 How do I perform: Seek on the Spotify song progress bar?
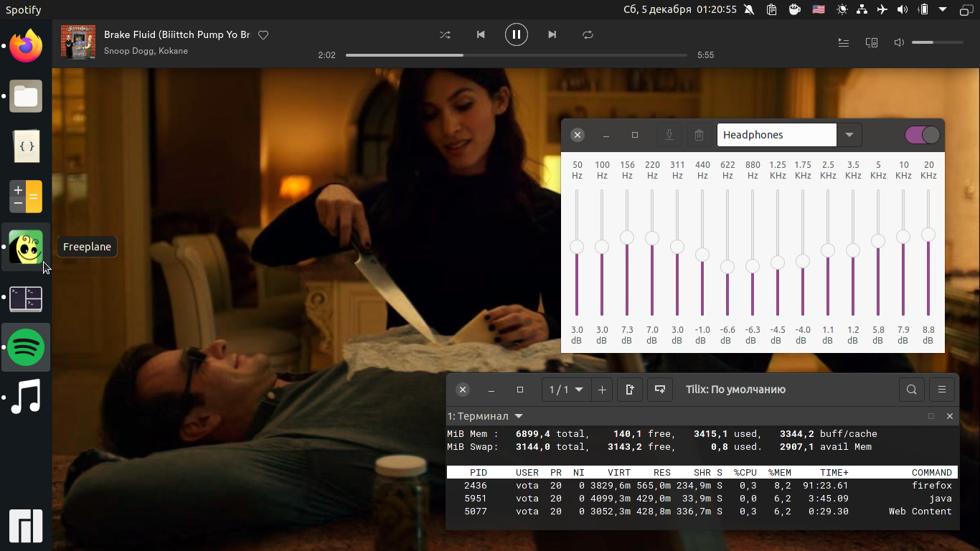pyautogui.click(x=517, y=55)
